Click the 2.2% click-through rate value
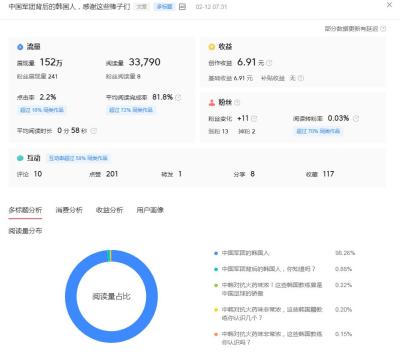The width and height of the screenshot is (400, 361). point(48,97)
